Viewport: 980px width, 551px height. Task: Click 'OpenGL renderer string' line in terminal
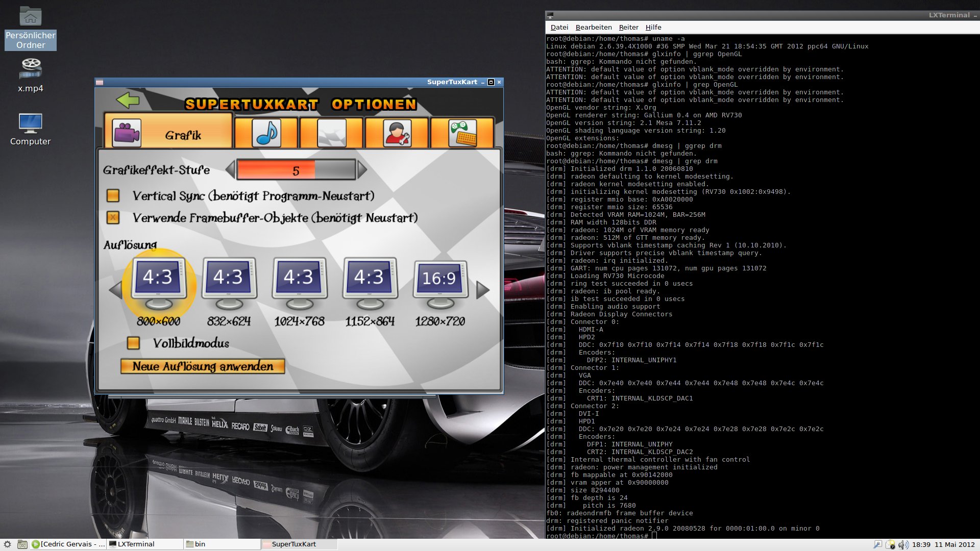pyautogui.click(x=644, y=115)
